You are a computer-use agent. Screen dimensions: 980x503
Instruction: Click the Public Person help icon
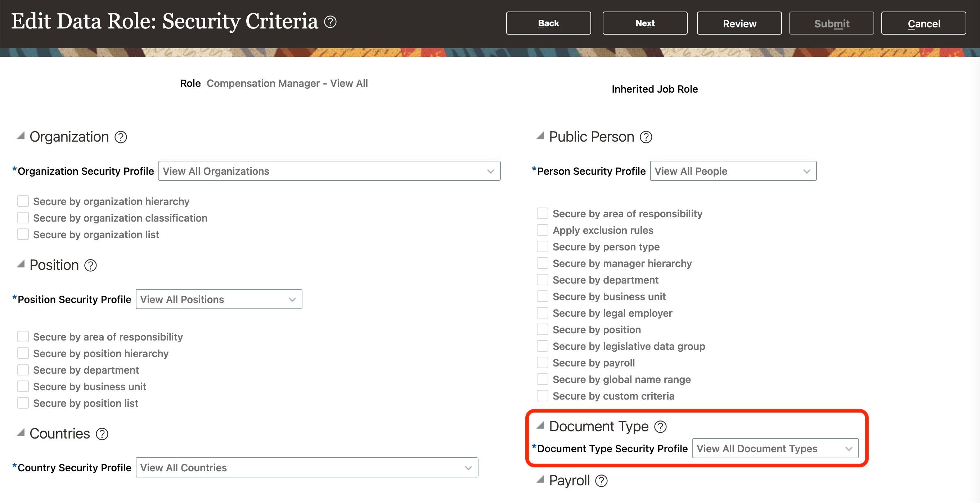(x=646, y=137)
